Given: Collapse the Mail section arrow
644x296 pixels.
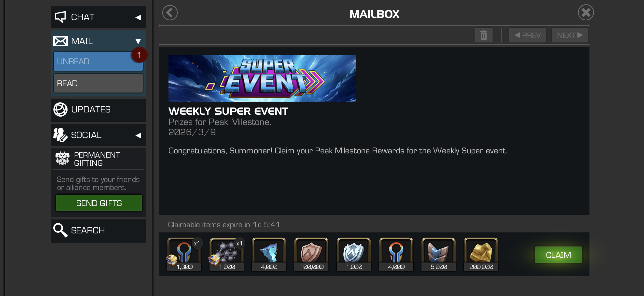Looking at the screenshot, I should coord(138,41).
